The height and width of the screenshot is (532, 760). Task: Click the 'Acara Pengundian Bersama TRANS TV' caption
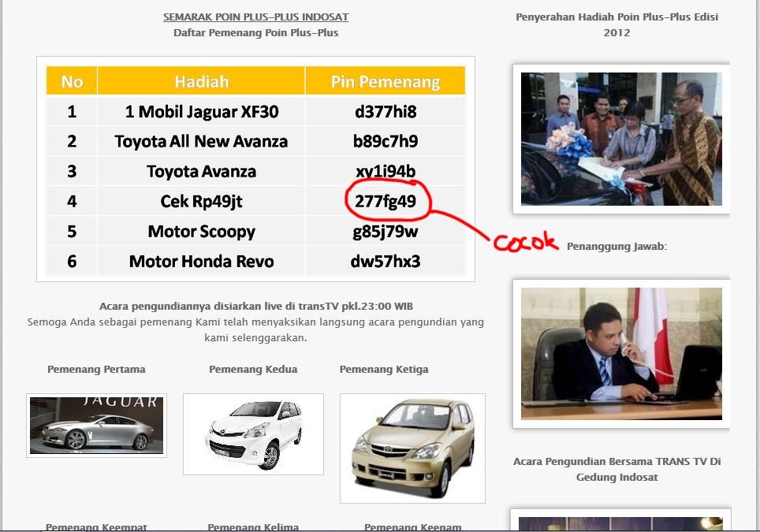pyautogui.click(x=617, y=469)
